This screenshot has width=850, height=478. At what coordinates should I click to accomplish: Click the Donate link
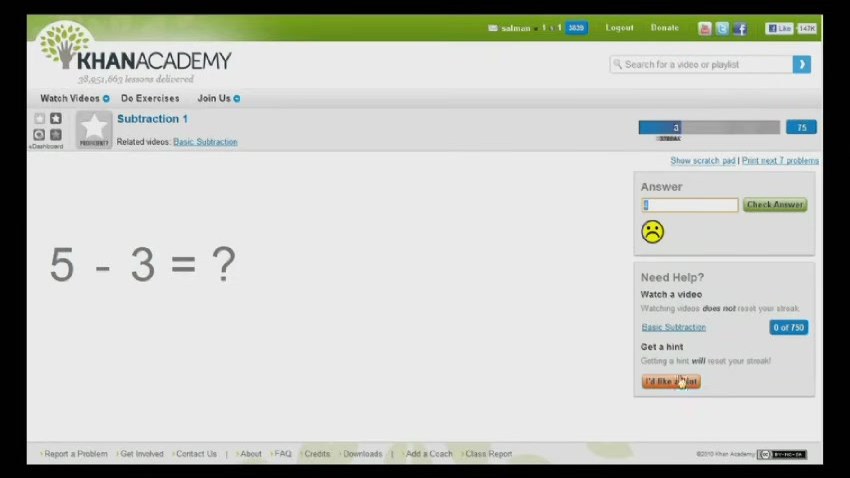tap(665, 28)
